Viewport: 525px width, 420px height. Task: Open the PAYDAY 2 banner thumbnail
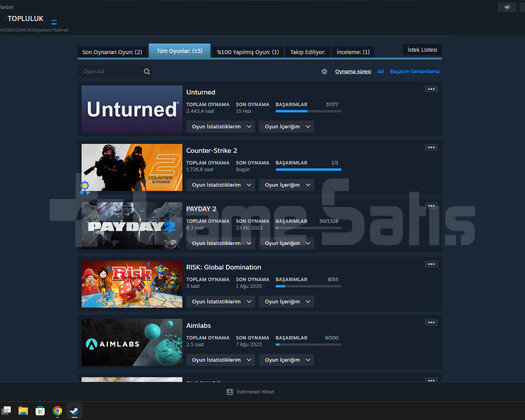pos(132,226)
